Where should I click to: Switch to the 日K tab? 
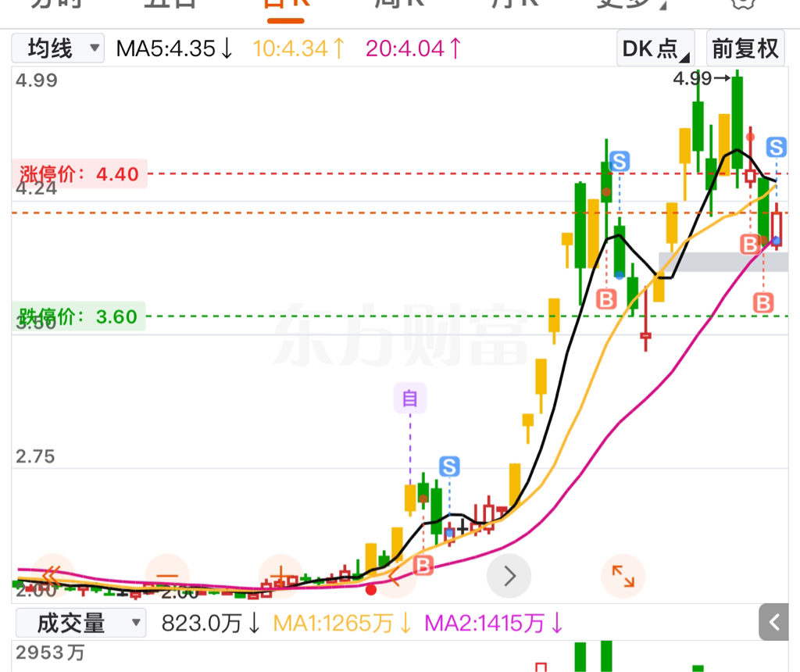(x=286, y=6)
